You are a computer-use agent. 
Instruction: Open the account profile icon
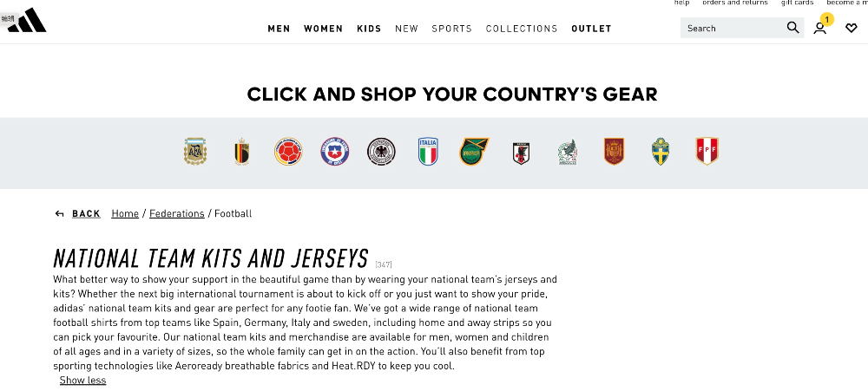pos(820,29)
